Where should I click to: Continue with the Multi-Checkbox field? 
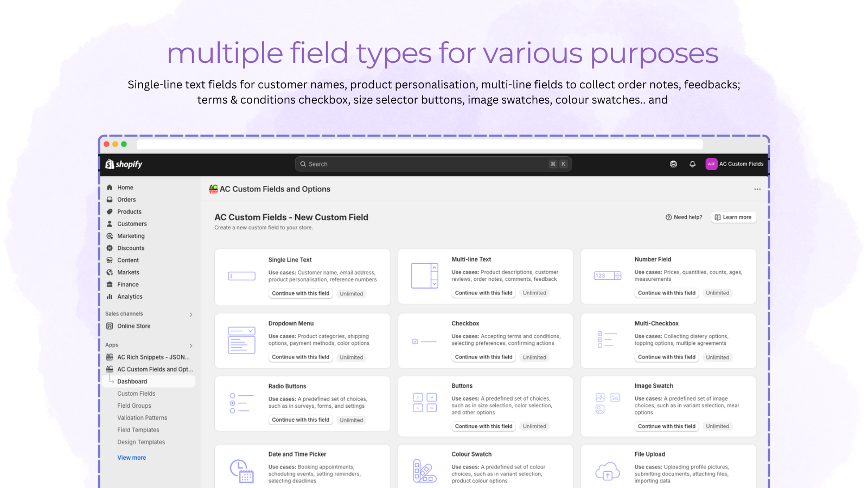pyautogui.click(x=667, y=357)
